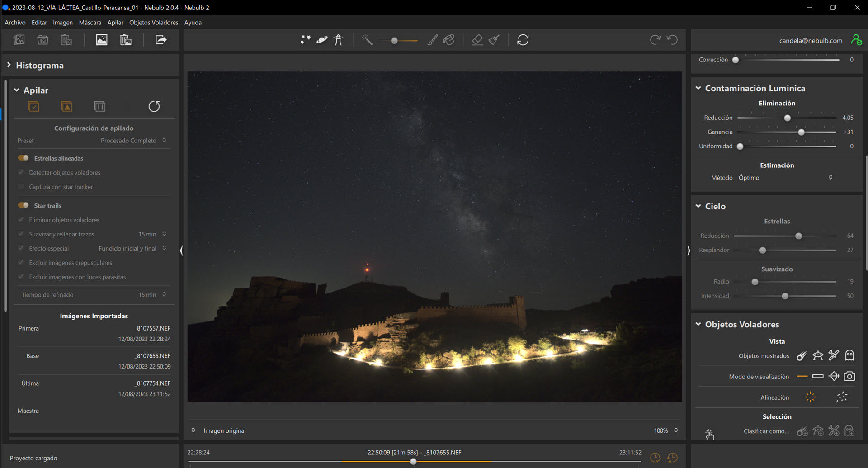Select the eraser tool
Screen dimensions: 868x468
tap(477, 40)
